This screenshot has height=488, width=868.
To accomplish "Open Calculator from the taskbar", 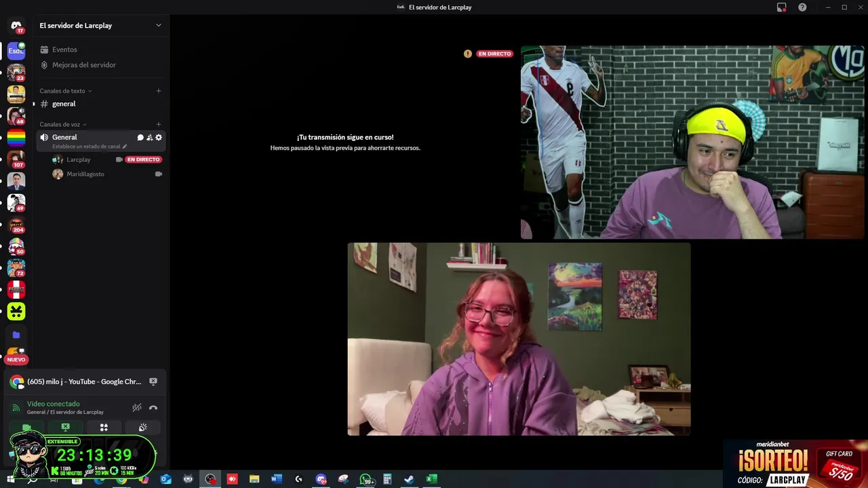I will (387, 479).
